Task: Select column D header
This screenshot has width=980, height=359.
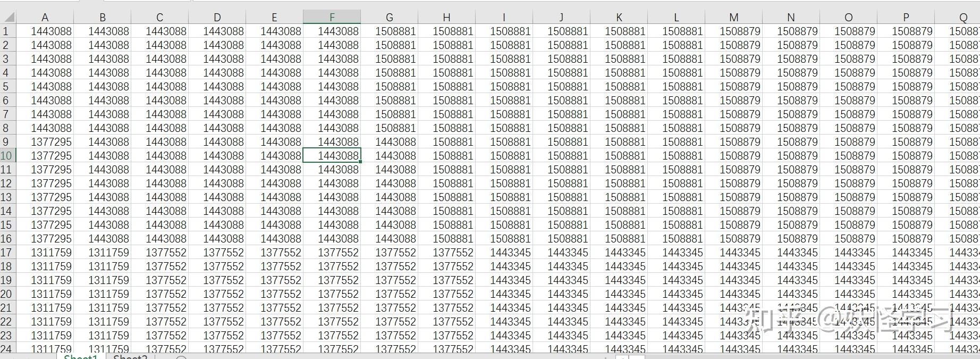Action: click(x=217, y=17)
